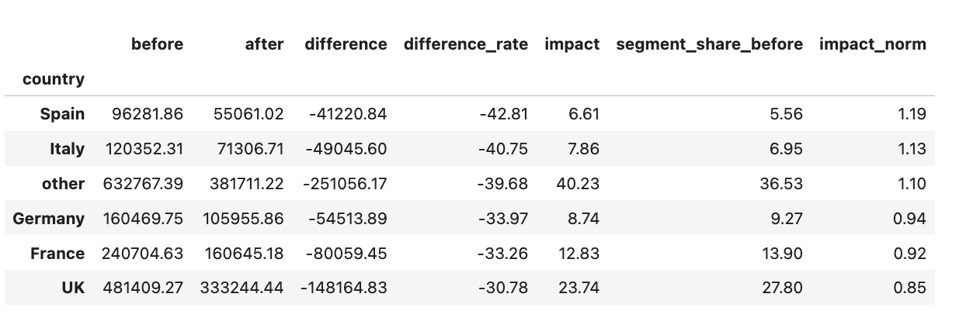Click the 'other' row label
980x318 pixels.
[x=63, y=184]
